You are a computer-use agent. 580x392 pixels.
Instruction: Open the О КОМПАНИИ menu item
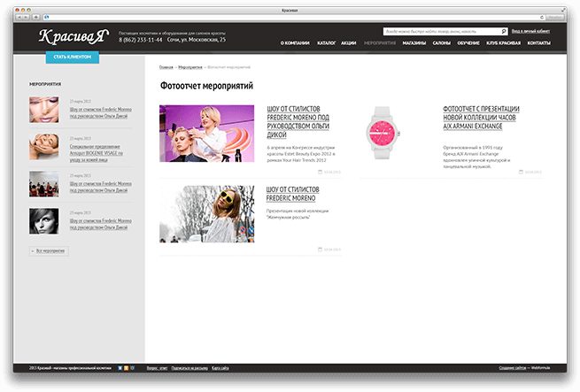[295, 43]
